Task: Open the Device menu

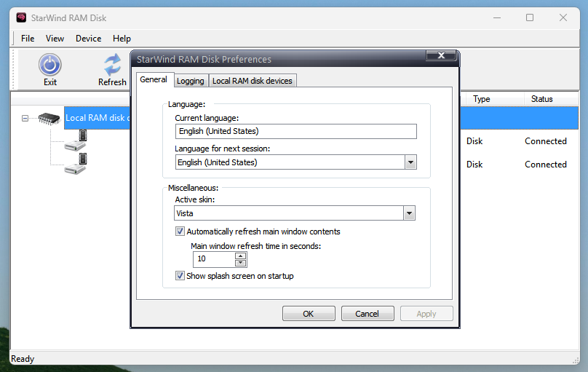Action: tap(88, 39)
